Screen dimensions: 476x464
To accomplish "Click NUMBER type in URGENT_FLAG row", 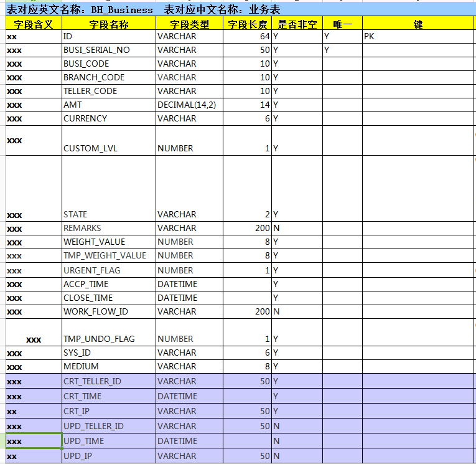I will [189, 270].
